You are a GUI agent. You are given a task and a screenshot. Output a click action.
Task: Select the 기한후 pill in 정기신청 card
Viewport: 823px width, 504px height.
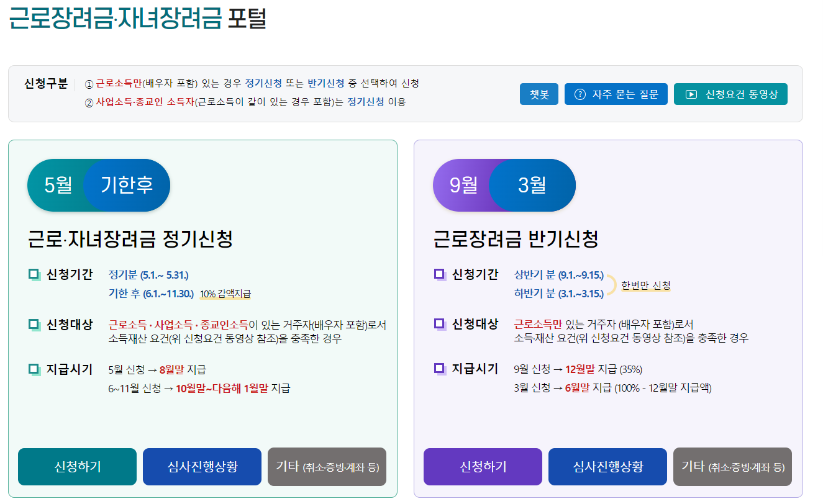point(127,185)
